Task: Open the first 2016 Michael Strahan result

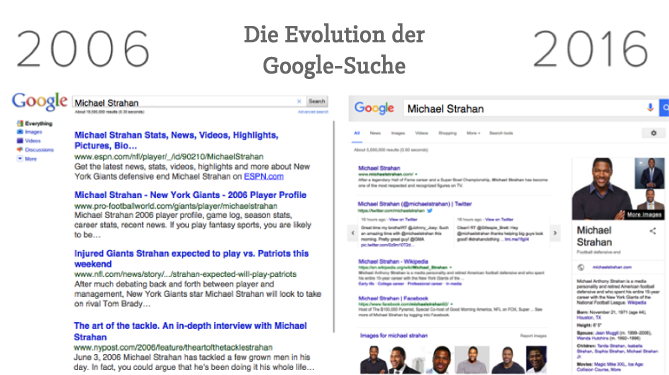Action: 379,168
